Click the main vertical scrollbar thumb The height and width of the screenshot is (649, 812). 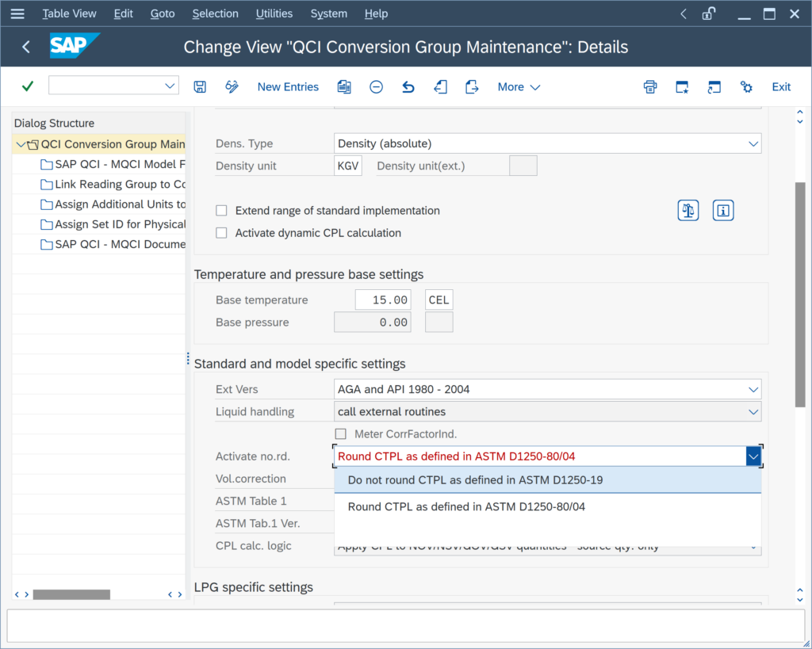coord(800,295)
